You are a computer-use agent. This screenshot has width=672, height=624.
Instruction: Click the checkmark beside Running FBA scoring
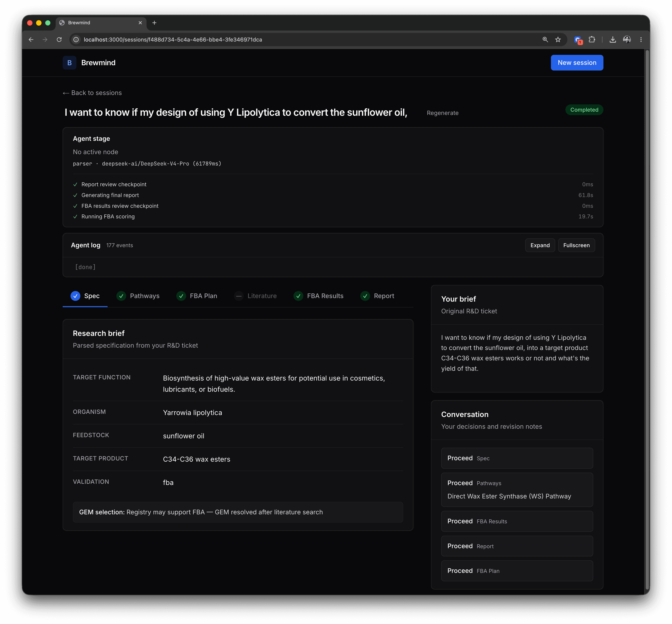click(x=75, y=216)
